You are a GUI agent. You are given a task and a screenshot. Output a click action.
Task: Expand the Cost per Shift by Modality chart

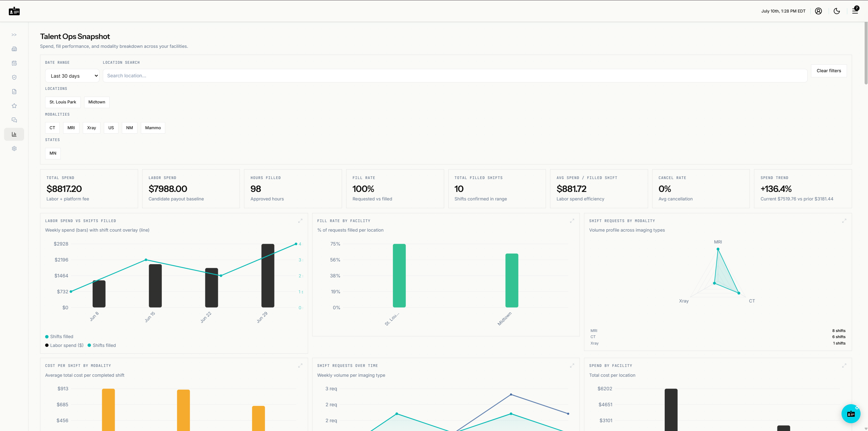(300, 366)
